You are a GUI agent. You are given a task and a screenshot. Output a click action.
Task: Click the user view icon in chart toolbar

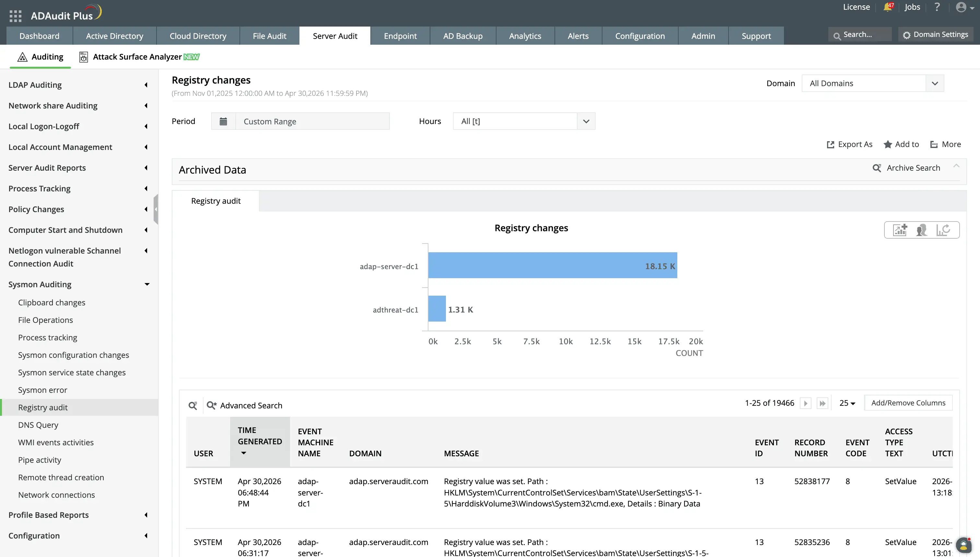coord(921,230)
